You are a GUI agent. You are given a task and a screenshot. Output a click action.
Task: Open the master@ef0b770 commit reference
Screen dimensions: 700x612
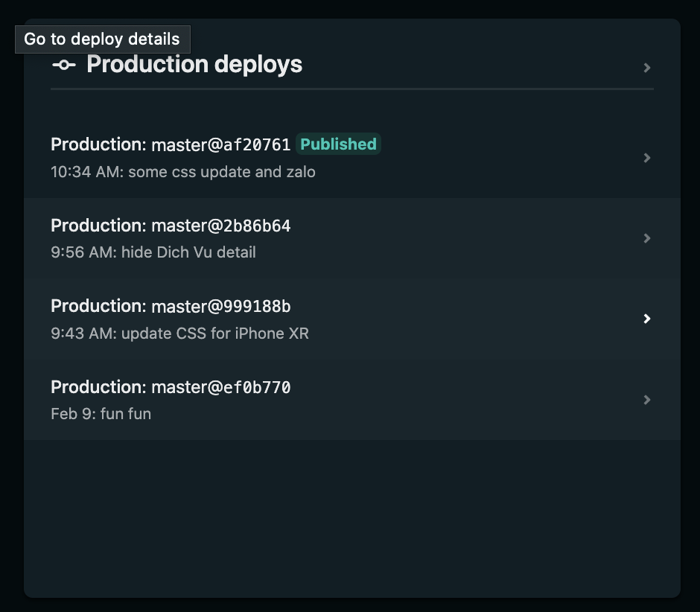220,387
